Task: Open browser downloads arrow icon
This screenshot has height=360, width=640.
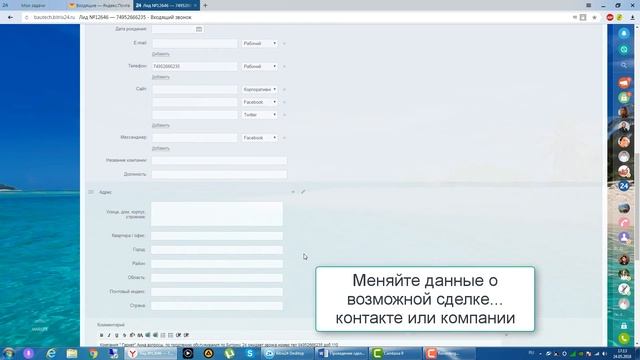Action: (x=632, y=17)
